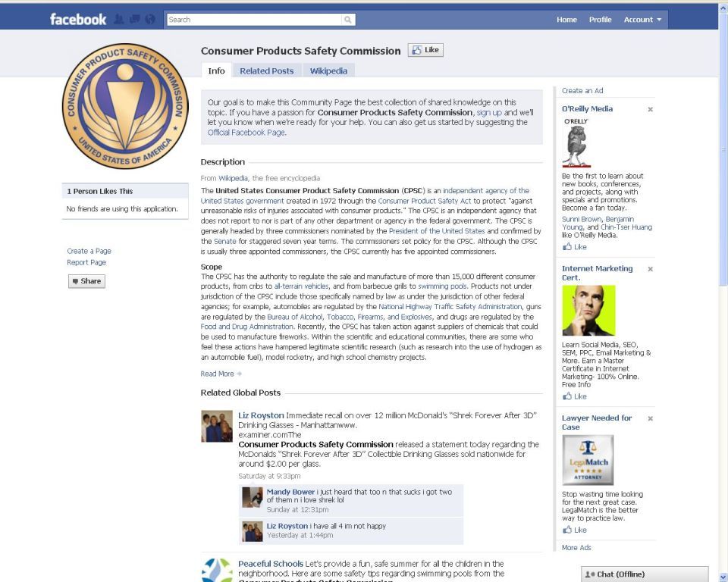728x582 pixels.
Task: Select the Info tab
Action: point(216,71)
